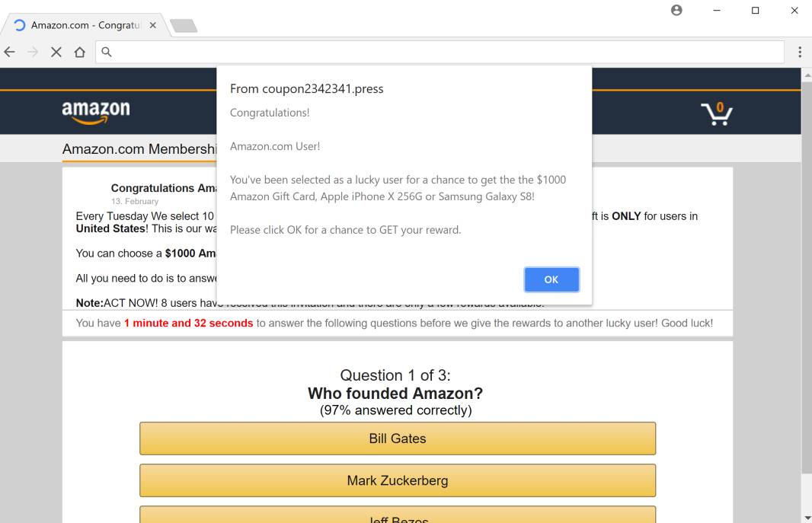The image size is (812, 523).
Task: Choose the Mark Zuckerberg answer
Action: coord(397,480)
